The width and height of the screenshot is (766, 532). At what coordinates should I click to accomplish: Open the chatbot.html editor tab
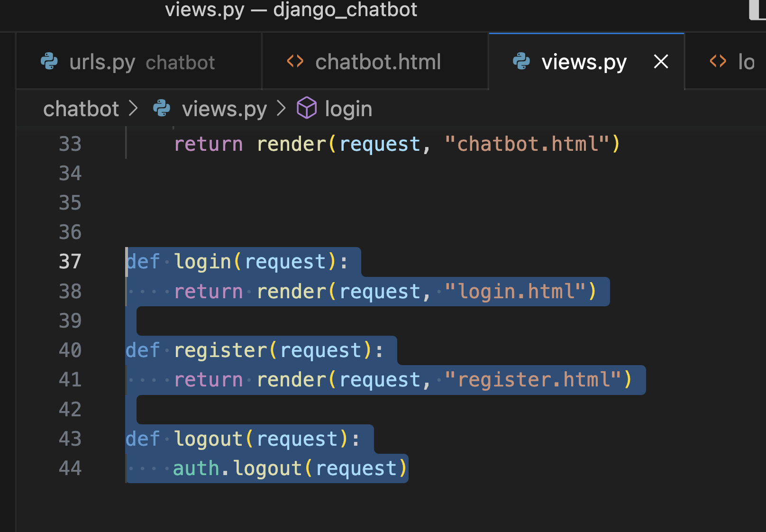pyautogui.click(x=375, y=62)
